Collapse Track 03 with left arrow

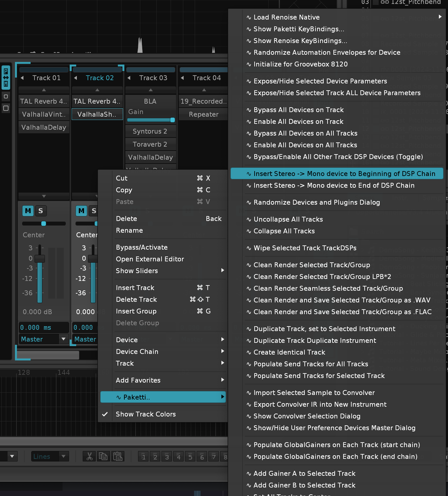pyautogui.click(x=129, y=78)
